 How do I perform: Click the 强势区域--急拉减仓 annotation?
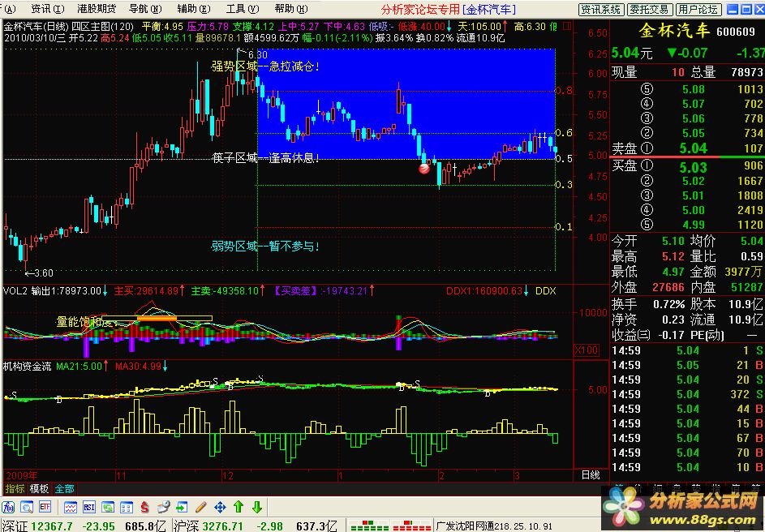pyautogui.click(x=266, y=66)
